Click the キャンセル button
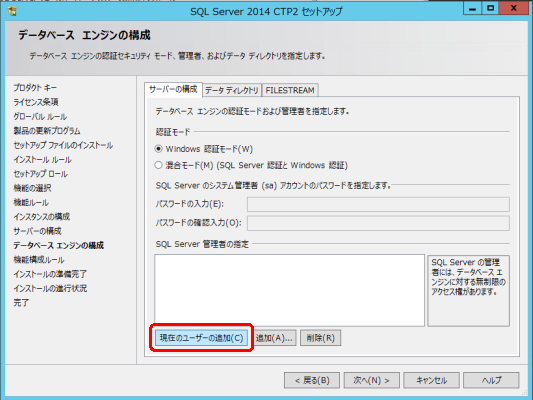Screen dimensions: 533x400 click(x=431, y=380)
